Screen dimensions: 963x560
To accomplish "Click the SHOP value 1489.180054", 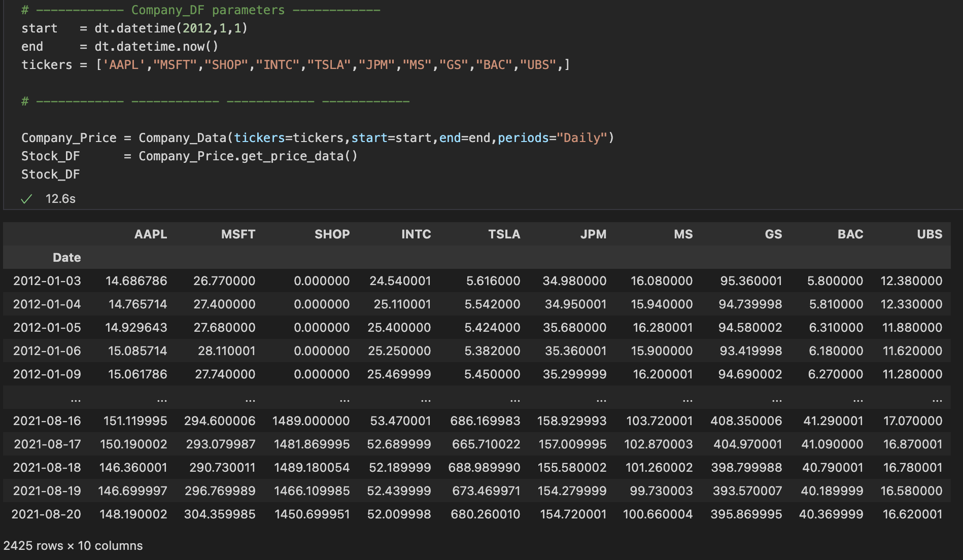I will pos(312,468).
